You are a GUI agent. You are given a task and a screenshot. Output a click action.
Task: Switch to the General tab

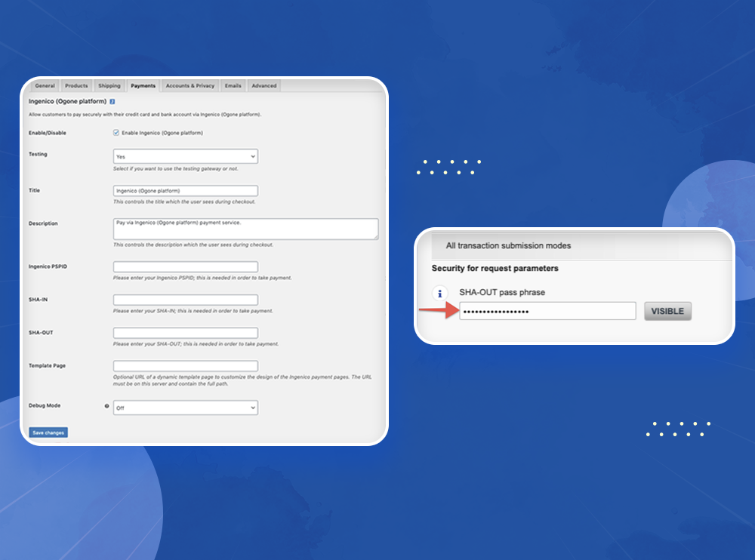click(45, 86)
